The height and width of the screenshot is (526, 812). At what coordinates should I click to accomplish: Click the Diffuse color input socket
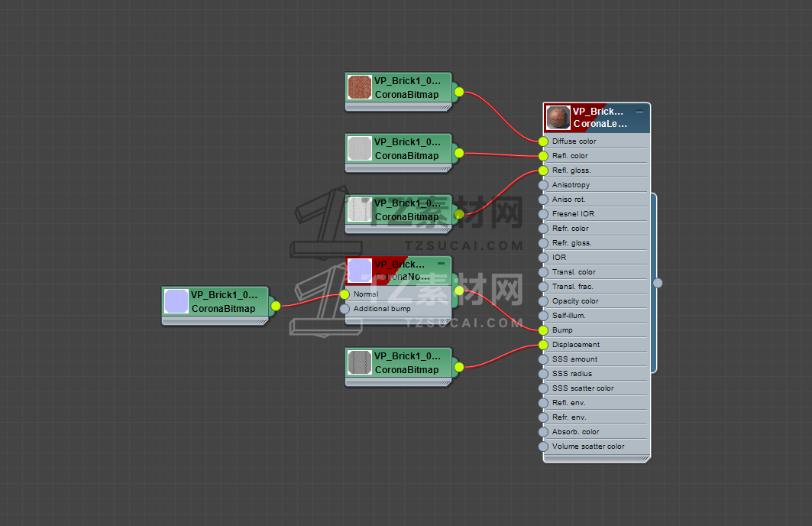543,141
